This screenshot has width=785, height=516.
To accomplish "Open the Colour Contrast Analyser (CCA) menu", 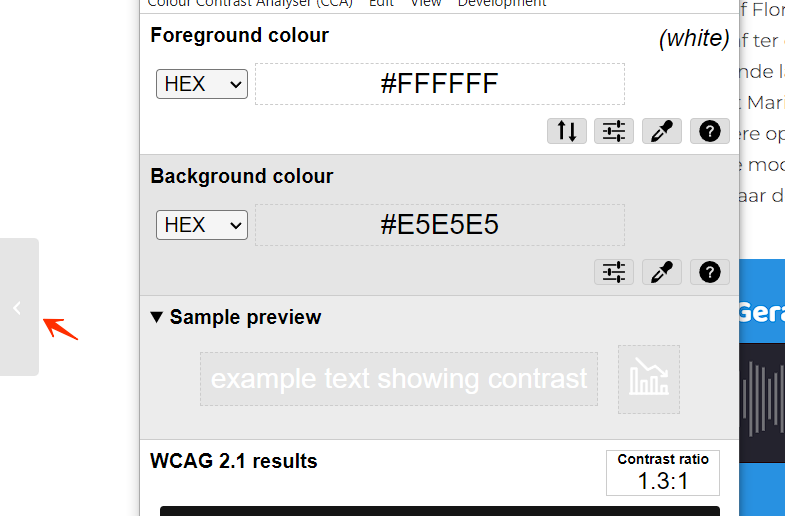I will click(250, 4).
